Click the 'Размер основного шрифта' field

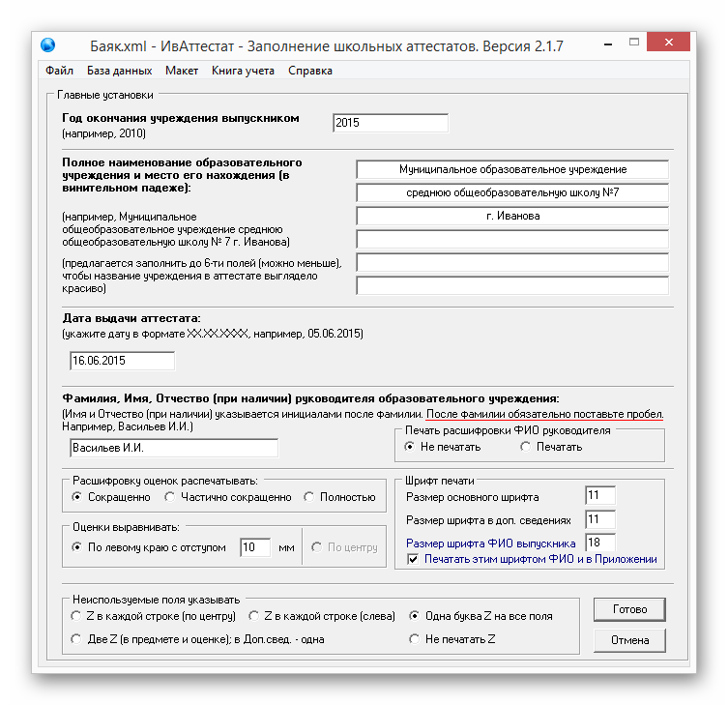pos(599,496)
